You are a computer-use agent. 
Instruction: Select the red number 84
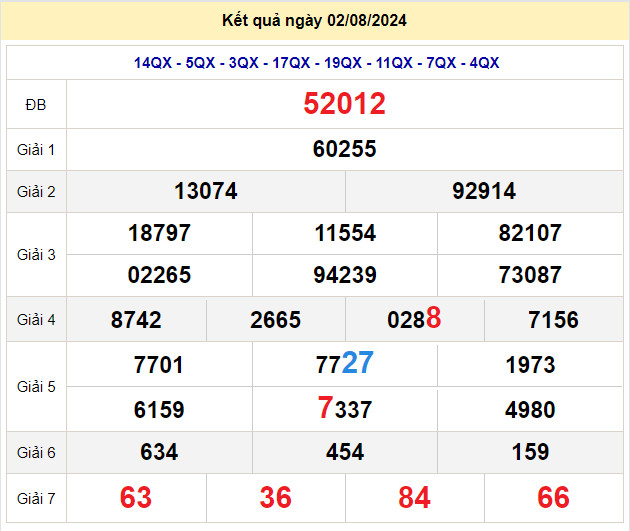tap(414, 497)
